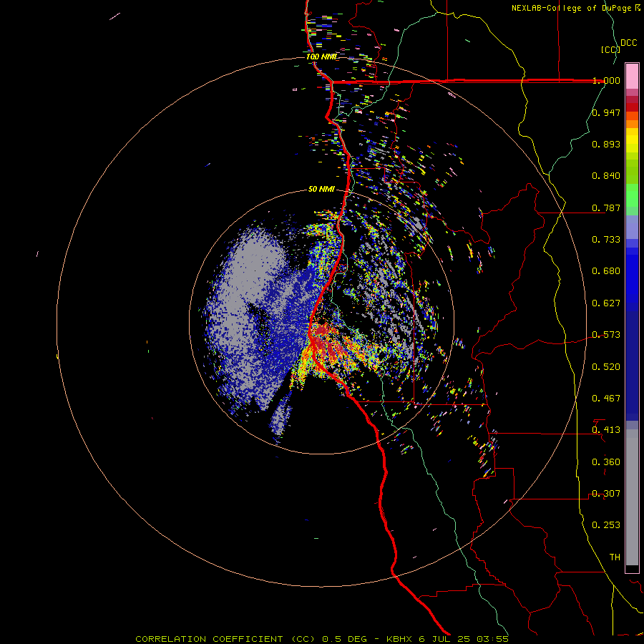The width and height of the screenshot is (644, 644).
Task: Select the 0.467 legend value
Action: (x=606, y=399)
